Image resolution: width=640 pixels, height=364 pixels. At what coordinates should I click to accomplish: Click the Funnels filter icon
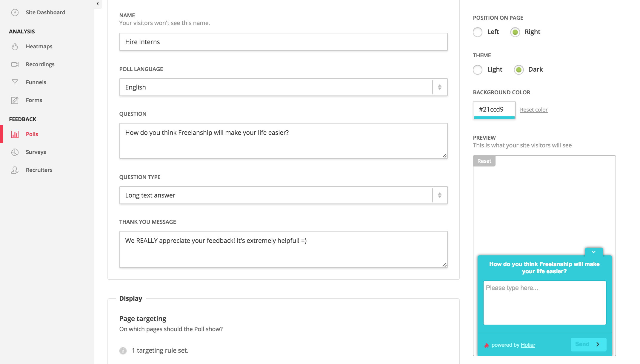coord(15,82)
